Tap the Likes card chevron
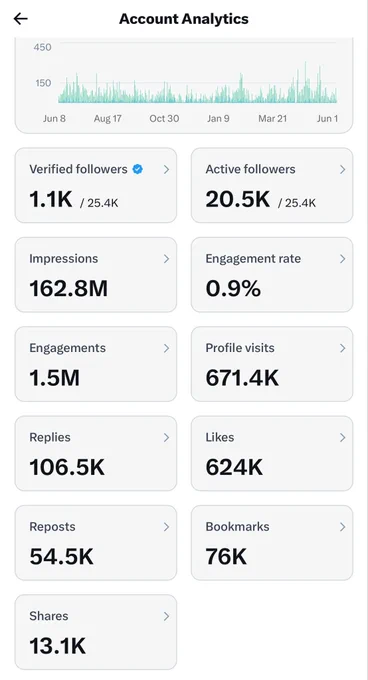The width and height of the screenshot is (368, 680). pyautogui.click(x=343, y=438)
